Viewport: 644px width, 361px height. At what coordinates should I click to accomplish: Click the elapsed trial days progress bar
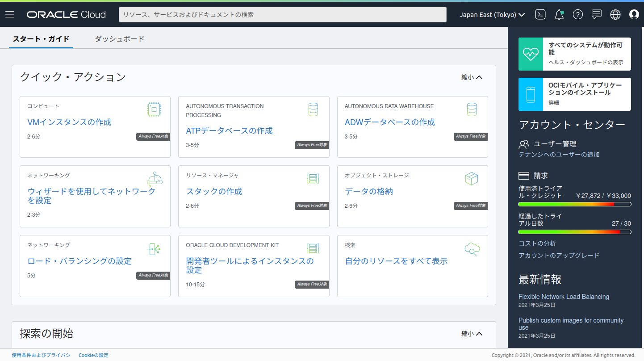tap(575, 232)
